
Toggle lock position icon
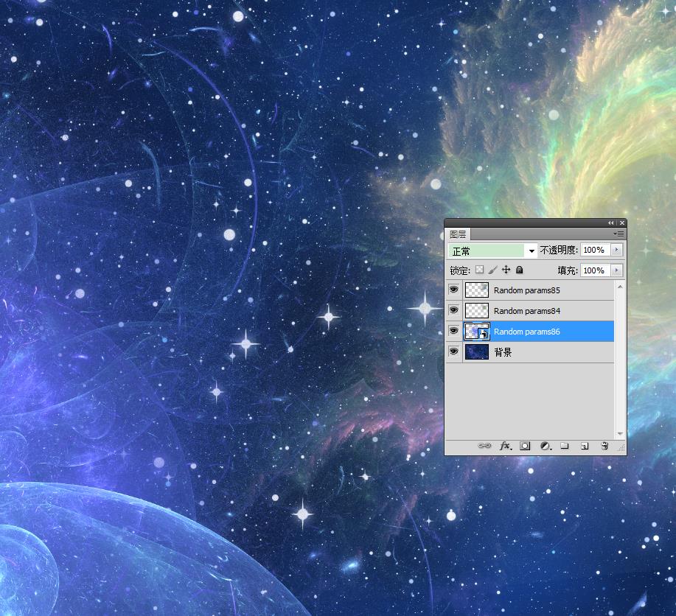pyautogui.click(x=506, y=270)
